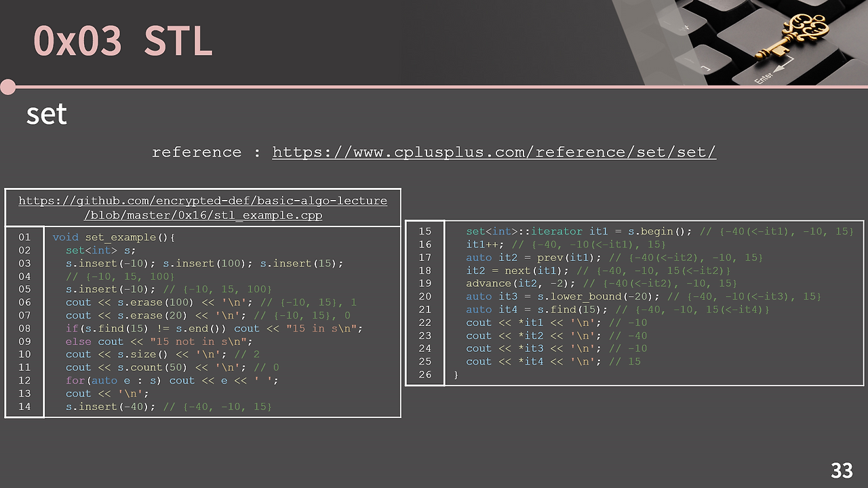Click the advance(it2, -2) code line
Image resolution: width=868 pixels, height=488 pixels.
(601, 283)
